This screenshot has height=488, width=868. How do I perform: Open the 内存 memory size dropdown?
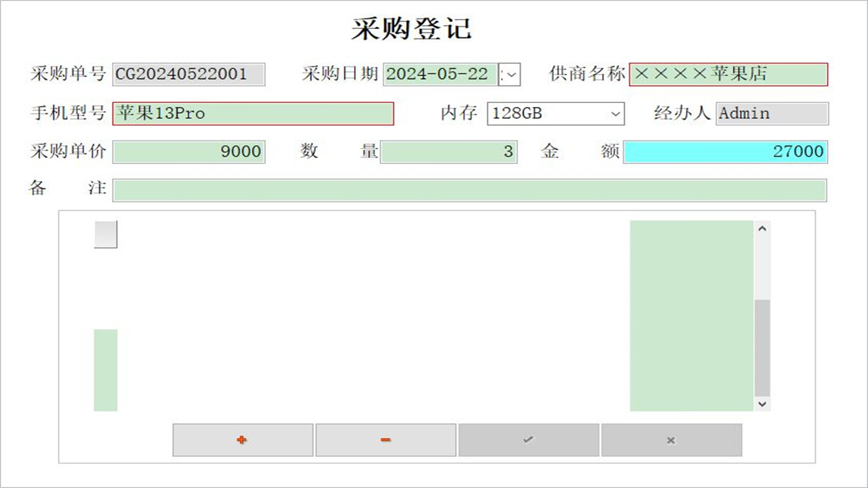614,114
